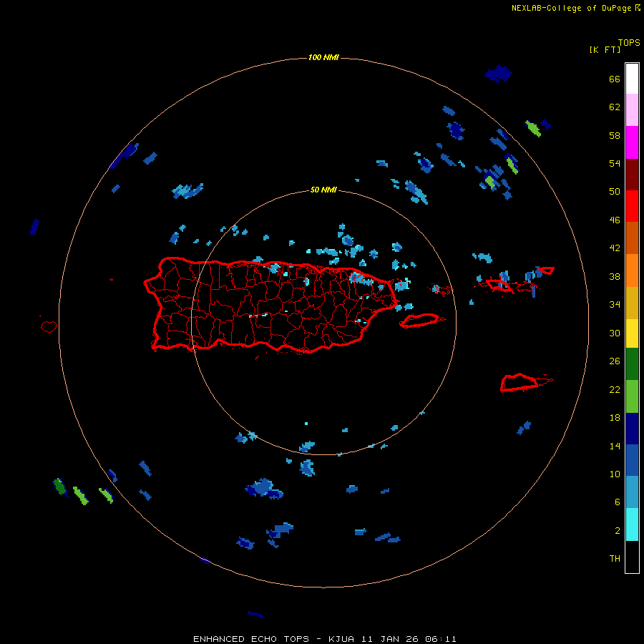Select the 66 legend value
Screen dimensions: 644x644
tap(615, 79)
